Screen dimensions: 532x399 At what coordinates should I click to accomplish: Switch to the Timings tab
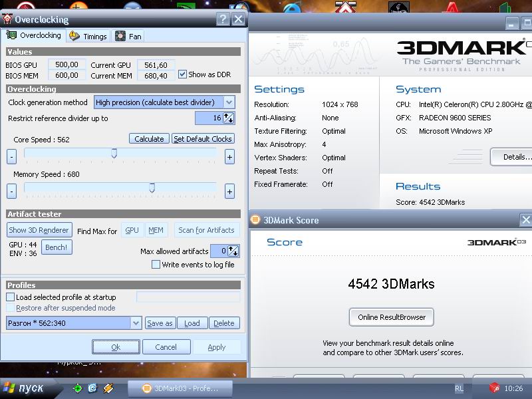88,37
